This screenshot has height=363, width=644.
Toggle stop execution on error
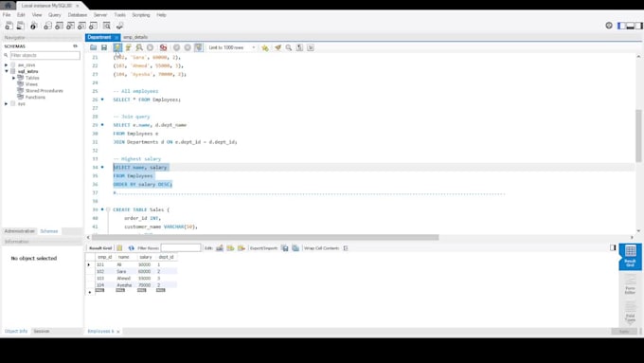[x=163, y=47]
